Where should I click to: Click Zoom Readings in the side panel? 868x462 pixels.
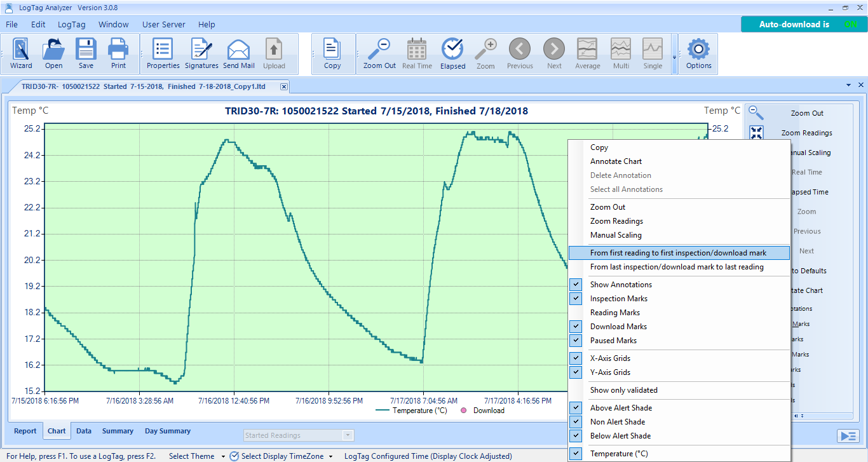tap(806, 133)
